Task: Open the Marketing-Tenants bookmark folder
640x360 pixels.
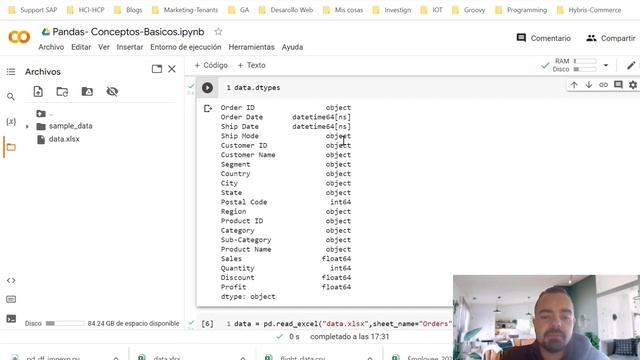Action: pos(185,10)
